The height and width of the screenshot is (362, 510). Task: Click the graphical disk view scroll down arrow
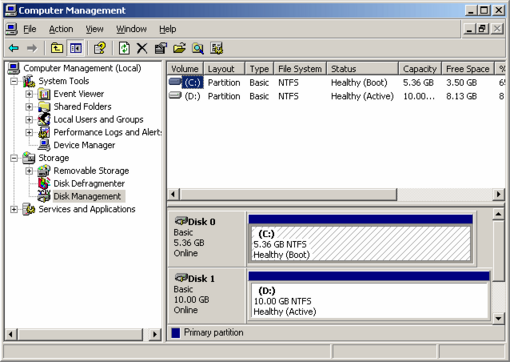498,318
